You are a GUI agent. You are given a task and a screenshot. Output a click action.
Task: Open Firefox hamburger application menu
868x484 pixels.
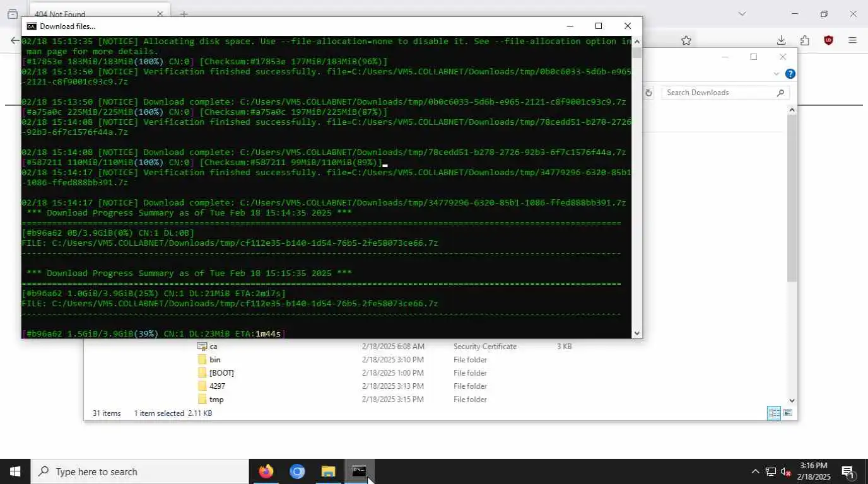pyautogui.click(x=852, y=40)
